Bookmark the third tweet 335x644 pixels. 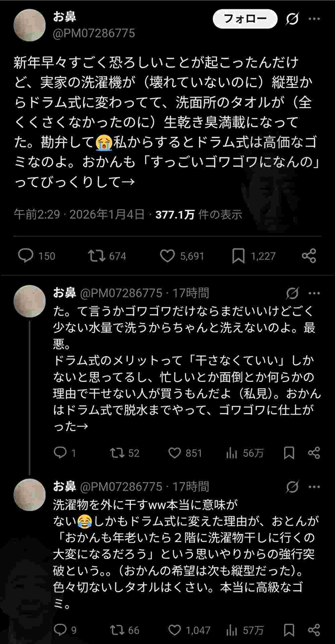pyautogui.click(x=289, y=630)
